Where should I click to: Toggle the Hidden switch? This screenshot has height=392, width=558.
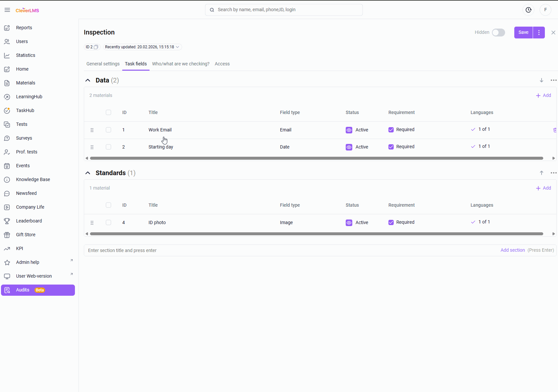[x=498, y=33]
